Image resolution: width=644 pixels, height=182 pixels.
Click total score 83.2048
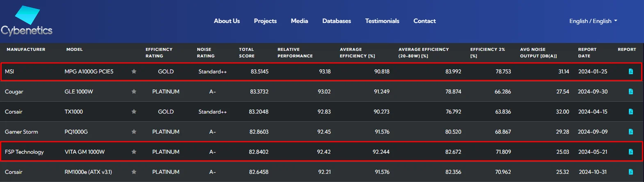pyautogui.click(x=259, y=111)
